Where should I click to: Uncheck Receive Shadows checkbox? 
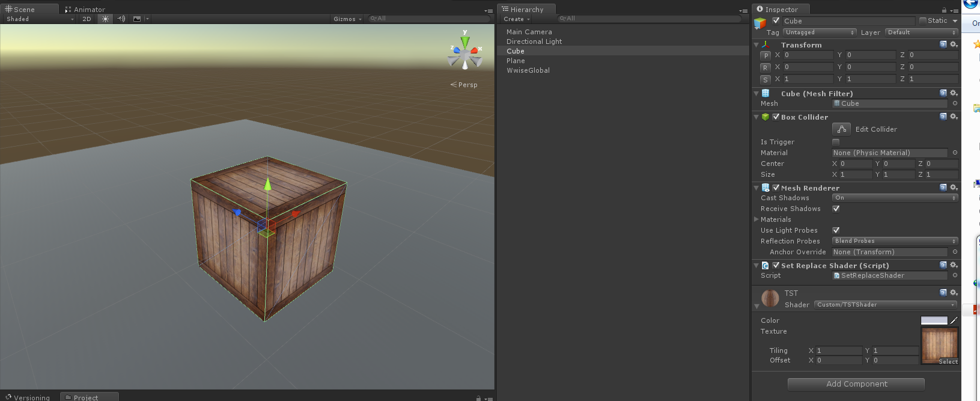pyautogui.click(x=836, y=209)
